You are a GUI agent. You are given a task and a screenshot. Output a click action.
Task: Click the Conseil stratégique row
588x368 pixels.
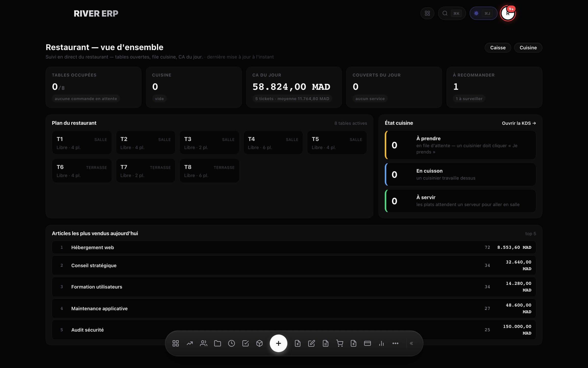pos(294,265)
